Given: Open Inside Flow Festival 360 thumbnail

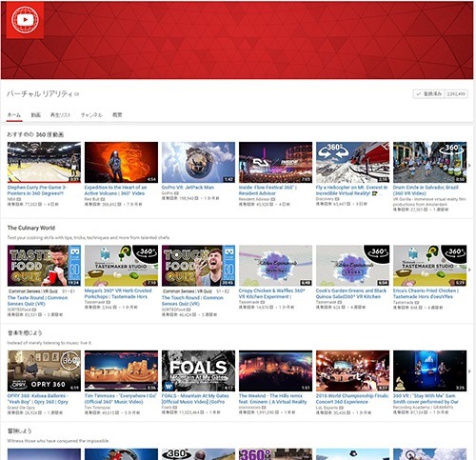Looking at the screenshot, I should click(x=275, y=162).
